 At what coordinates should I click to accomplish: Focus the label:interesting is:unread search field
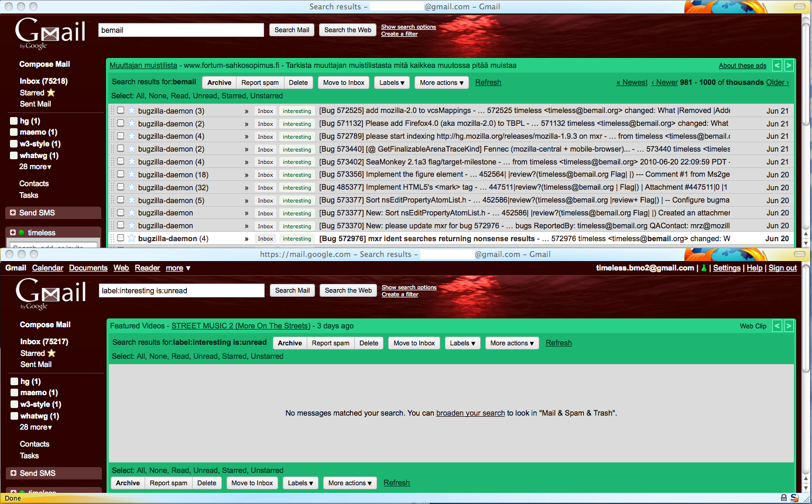[181, 290]
